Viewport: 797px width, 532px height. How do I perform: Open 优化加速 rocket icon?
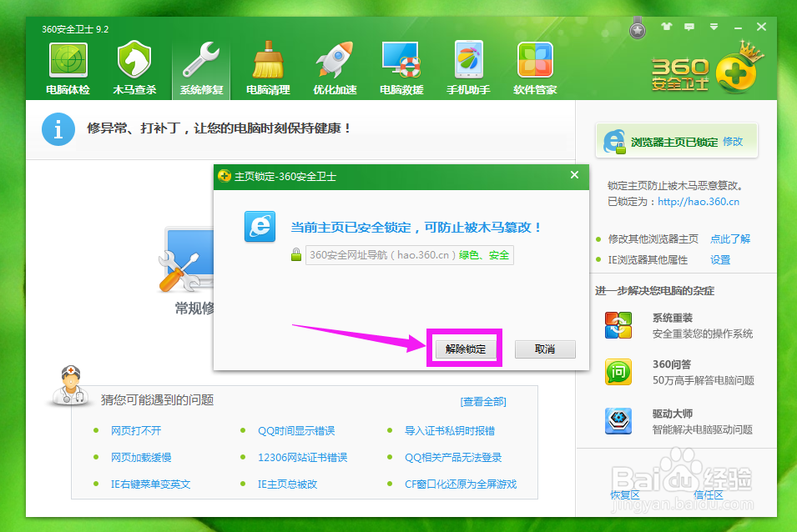click(335, 60)
